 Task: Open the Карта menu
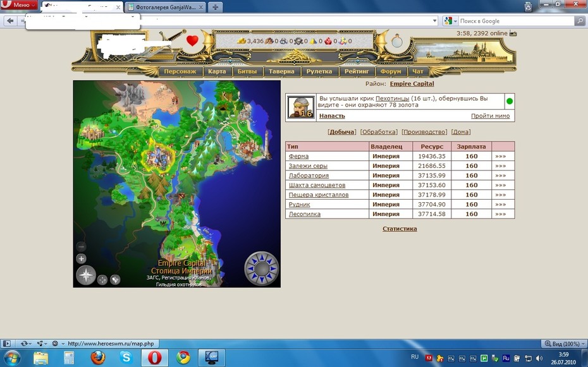[x=217, y=71]
